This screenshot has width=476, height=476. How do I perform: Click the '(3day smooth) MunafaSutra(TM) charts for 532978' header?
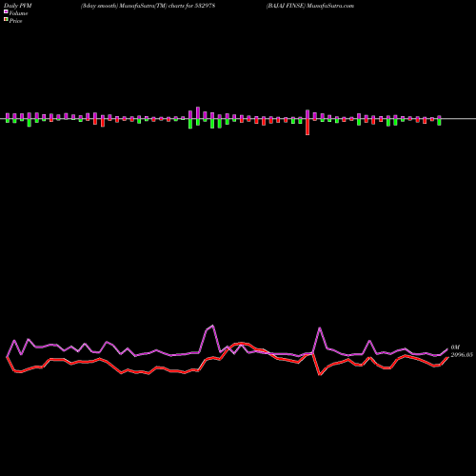click(x=148, y=6)
